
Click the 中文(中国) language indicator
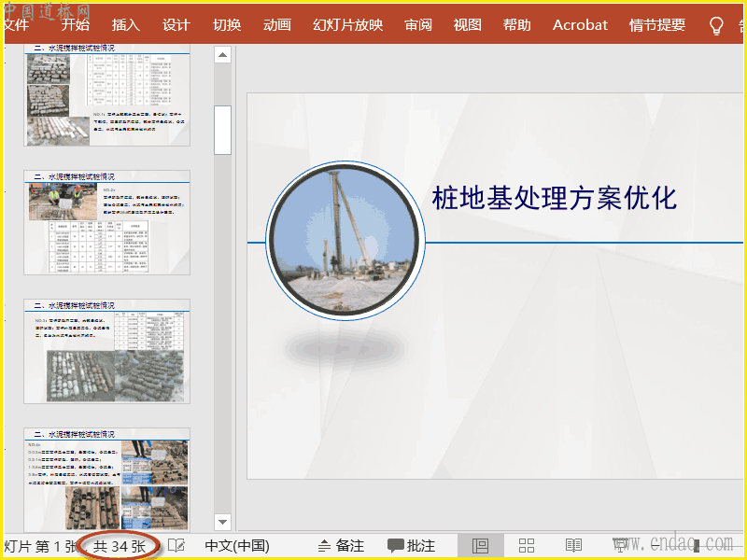pyautogui.click(x=237, y=546)
